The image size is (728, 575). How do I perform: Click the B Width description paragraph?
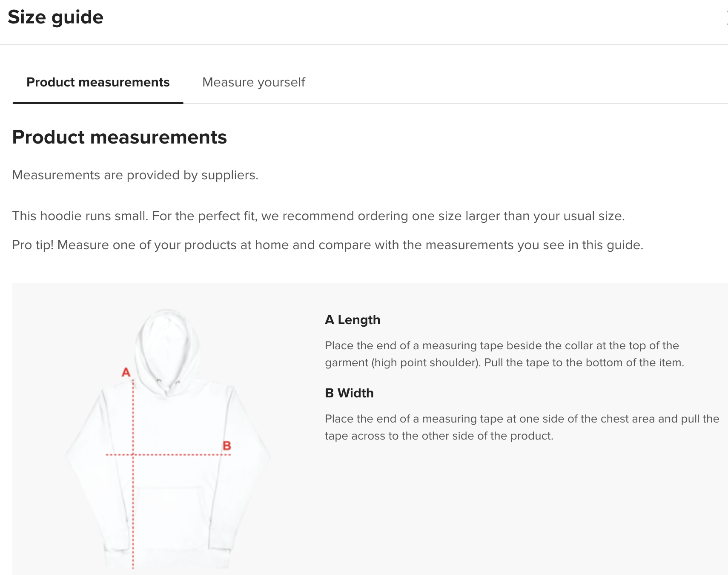pos(522,427)
